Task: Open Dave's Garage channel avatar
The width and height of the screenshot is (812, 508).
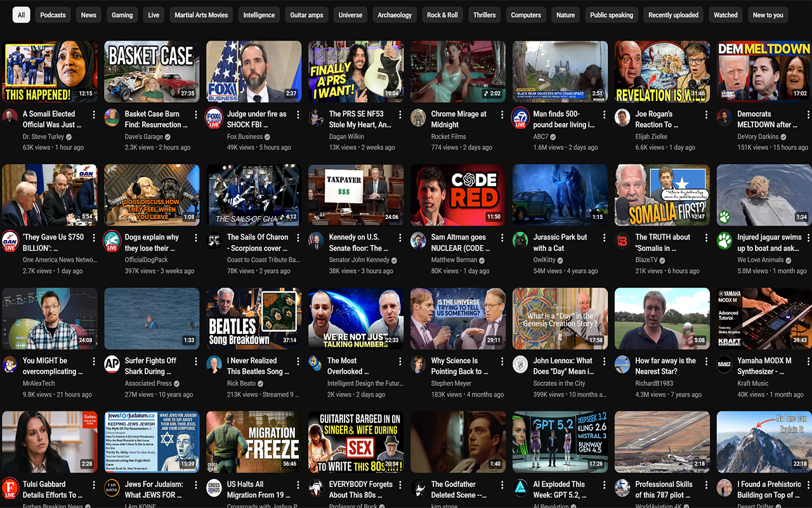Action: click(x=112, y=117)
